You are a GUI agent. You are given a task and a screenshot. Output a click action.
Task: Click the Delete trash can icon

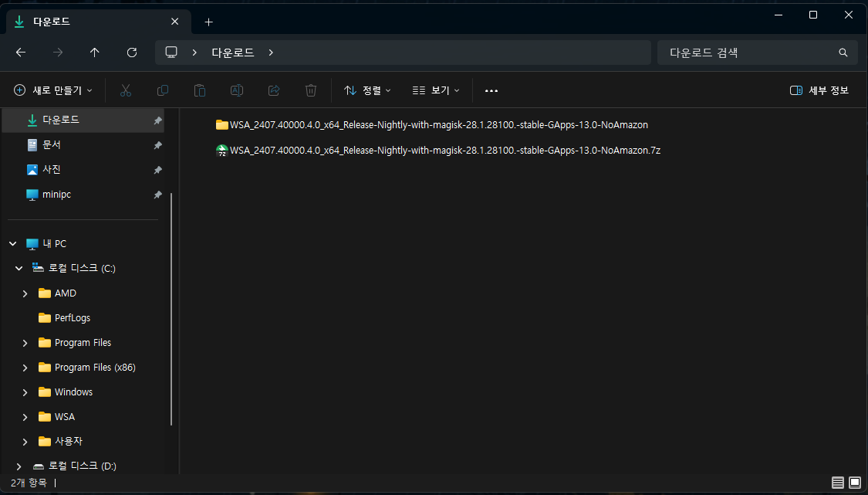tap(311, 90)
